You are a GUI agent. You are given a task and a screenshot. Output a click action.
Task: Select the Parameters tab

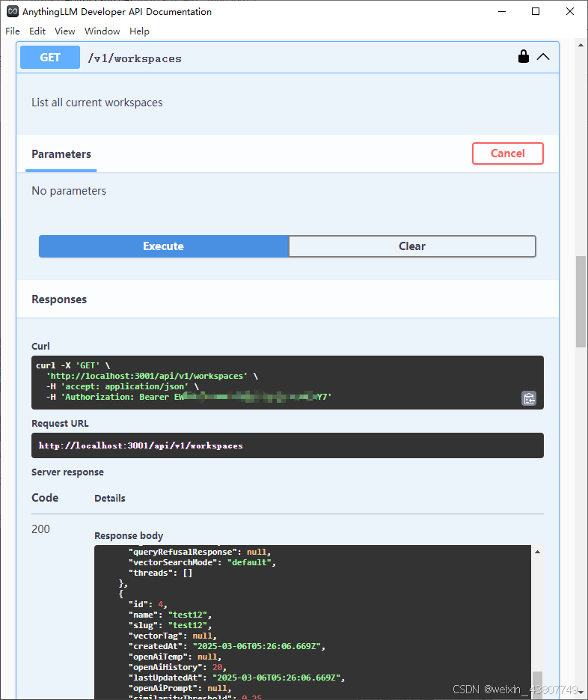tap(61, 154)
